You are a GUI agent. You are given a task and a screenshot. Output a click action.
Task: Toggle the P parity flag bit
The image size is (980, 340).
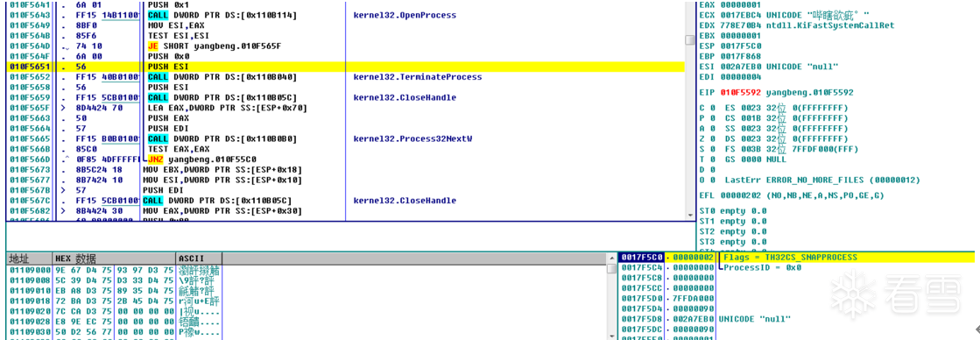[x=713, y=118]
